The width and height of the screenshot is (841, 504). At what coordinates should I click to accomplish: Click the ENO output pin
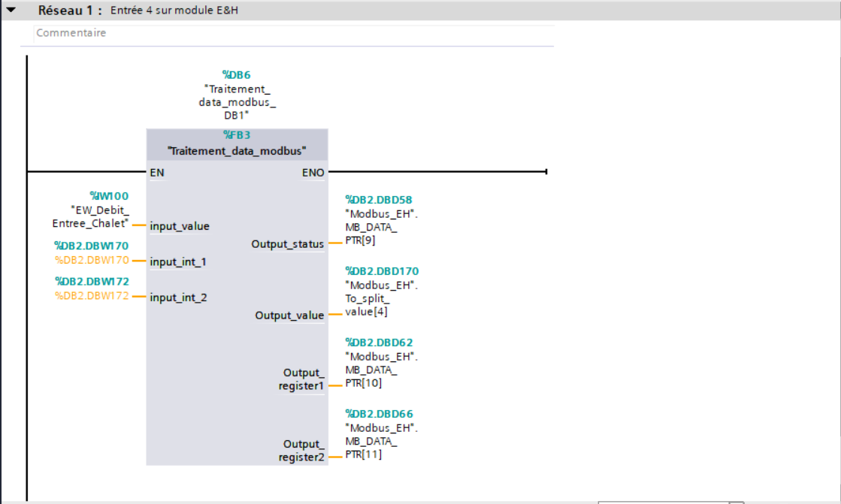(313, 172)
